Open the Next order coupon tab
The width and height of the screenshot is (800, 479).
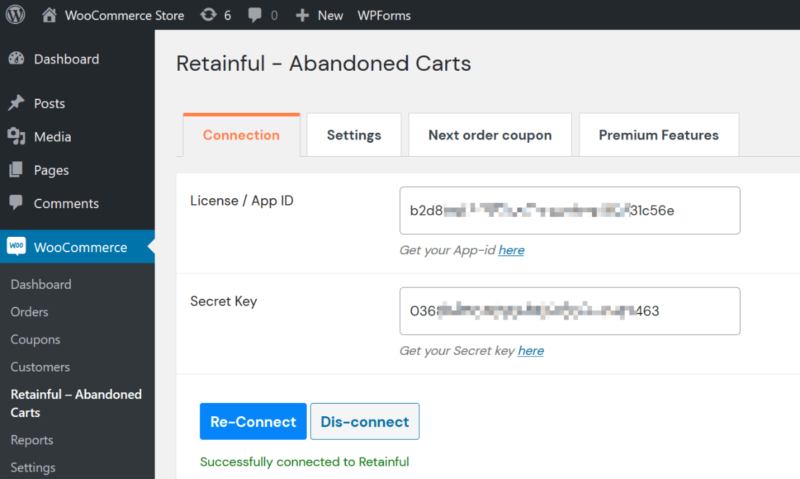tap(490, 135)
